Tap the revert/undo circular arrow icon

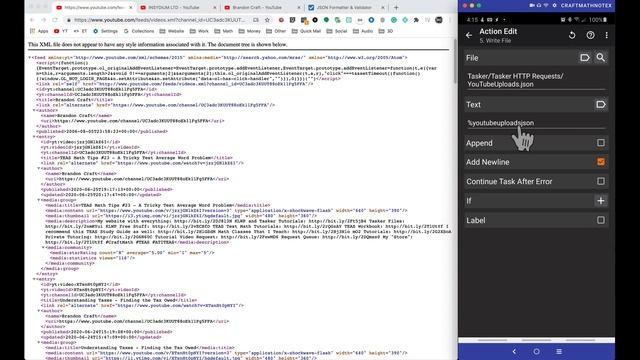[x=572, y=36]
